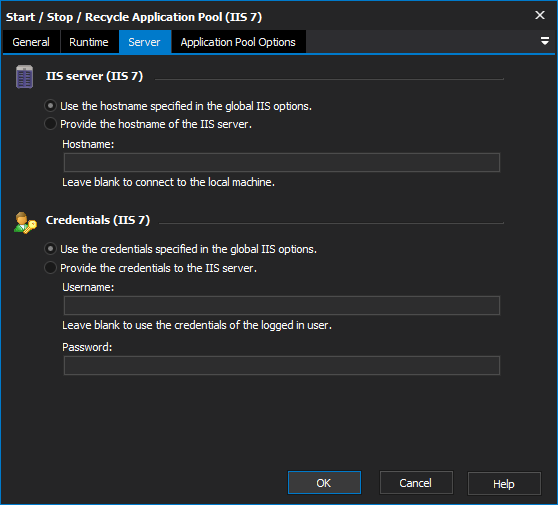
Task: Switch to the General tab
Action: click(x=31, y=42)
